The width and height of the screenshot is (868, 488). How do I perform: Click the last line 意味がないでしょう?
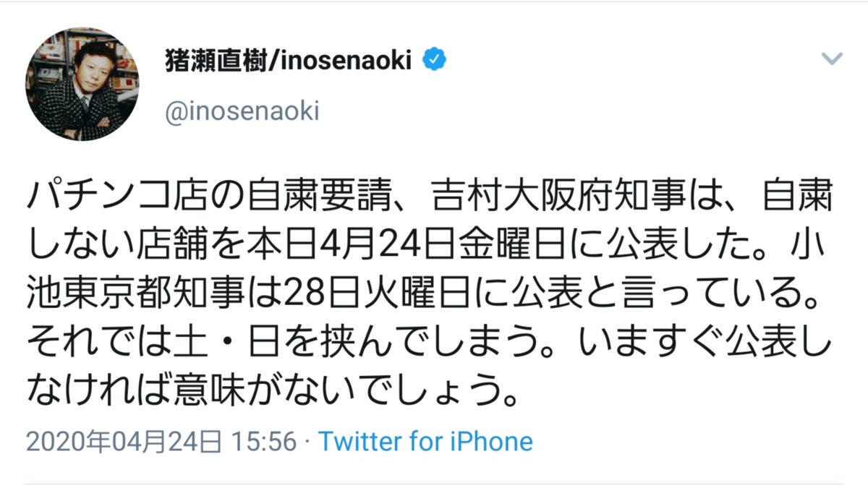362,392
